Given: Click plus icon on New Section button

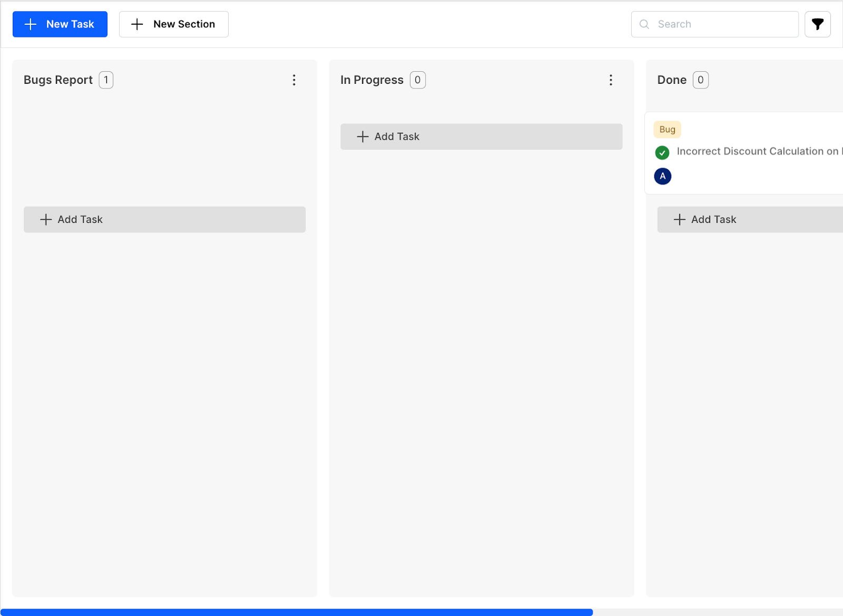Looking at the screenshot, I should click(137, 24).
